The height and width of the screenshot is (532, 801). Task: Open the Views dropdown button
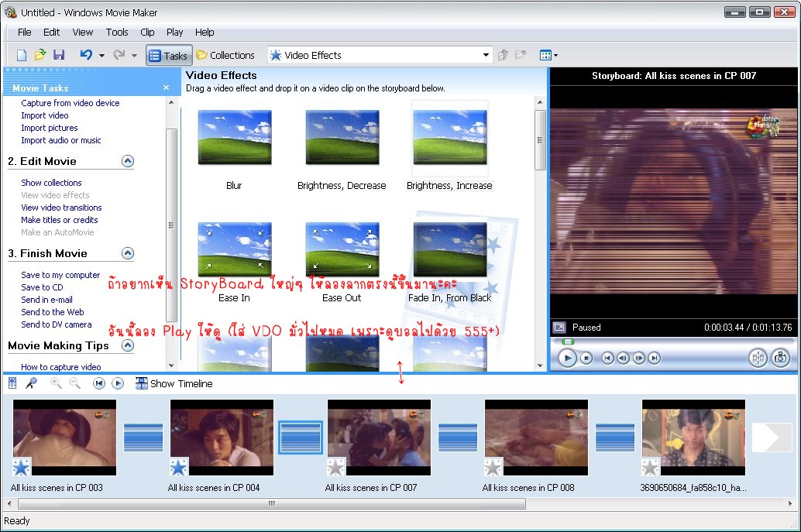tap(548, 55)
